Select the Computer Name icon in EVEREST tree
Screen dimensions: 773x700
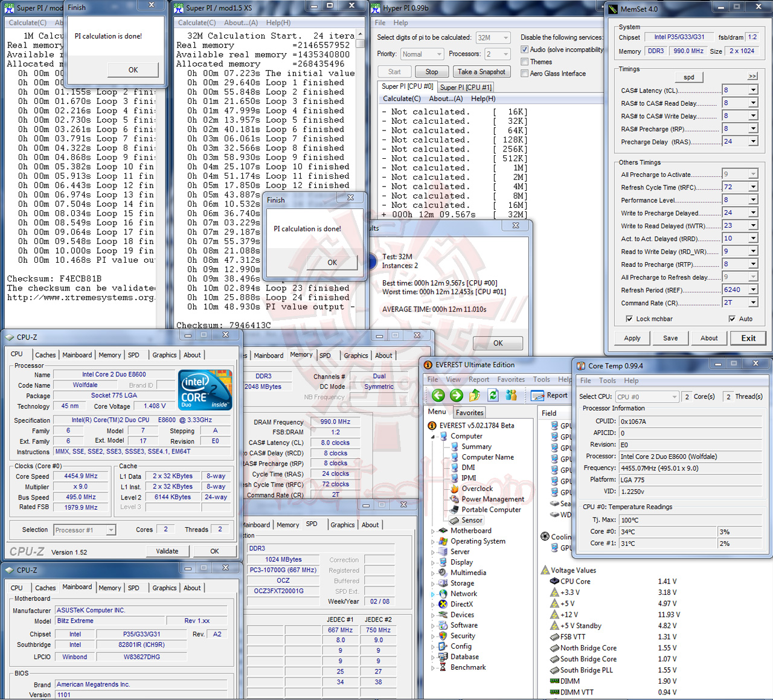455,457
